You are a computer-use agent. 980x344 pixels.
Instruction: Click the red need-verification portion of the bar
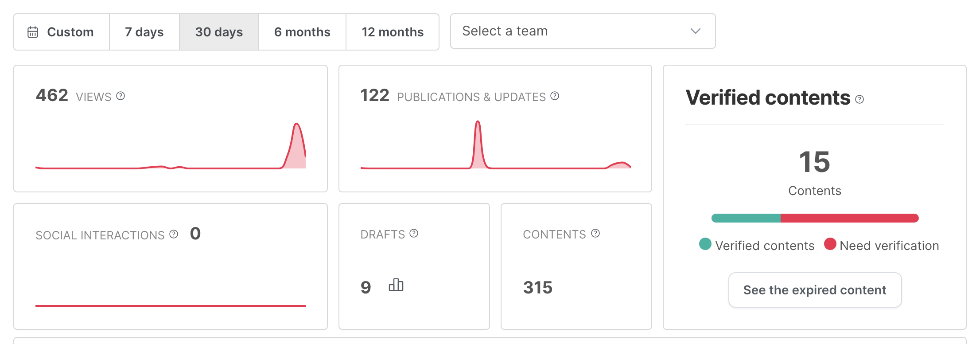point(850,218)
